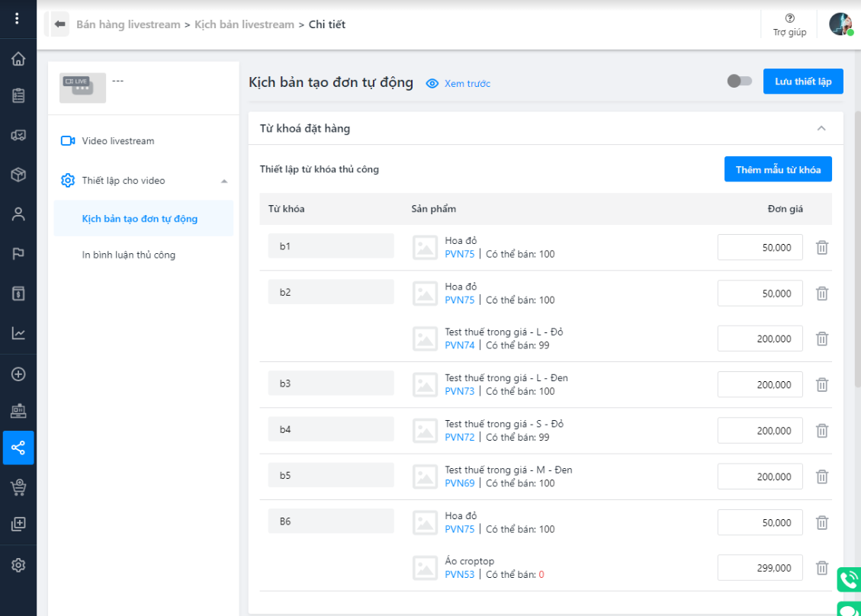The image size is (861, 616).
Task: Delete the b1 Hoa đỏ row
Action: coord(821,248)
